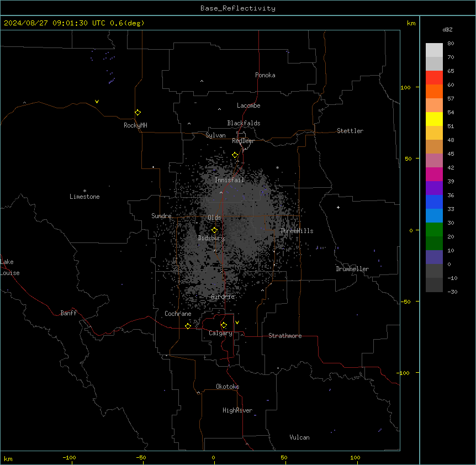Screen dimensions: 476x465
Task: Click the yellow diamond marker above RockyMH
Action: (138, 113)
